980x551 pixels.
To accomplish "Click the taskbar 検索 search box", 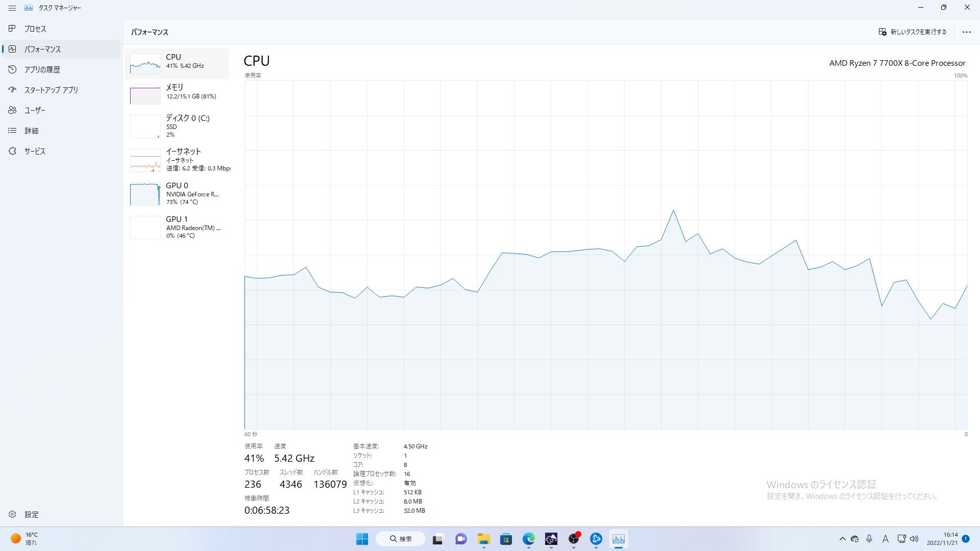I will coord(401,539).
